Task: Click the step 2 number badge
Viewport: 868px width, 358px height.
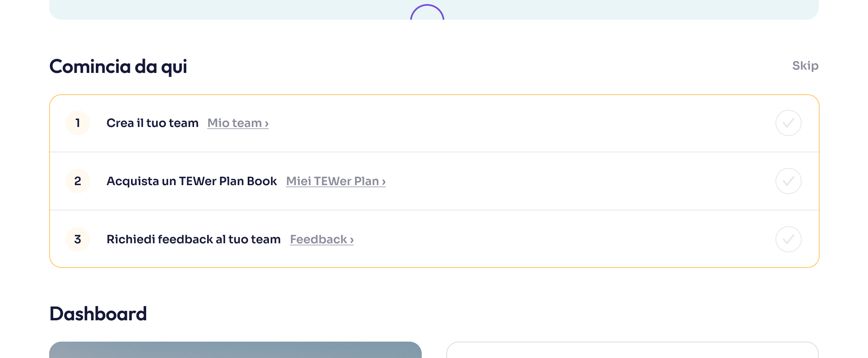Action: [x=78, y=181]
